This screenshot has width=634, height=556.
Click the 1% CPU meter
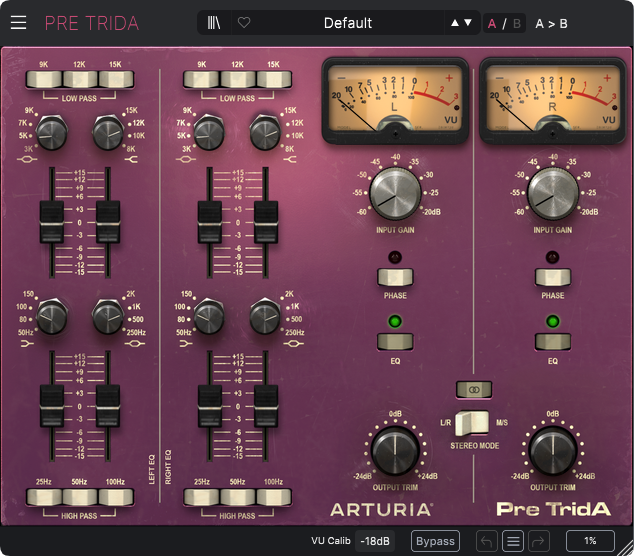click(590, 541)
